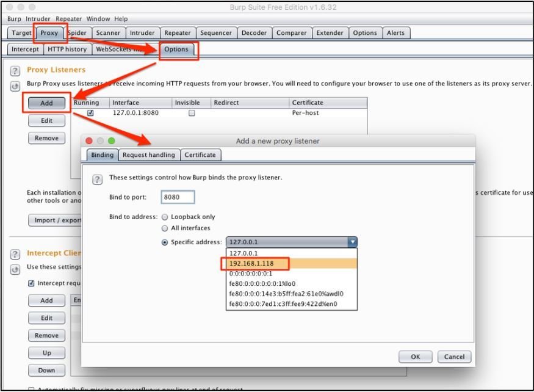Click the Proxy Listeners restore defaults icon
This screenshot has width=534, height=392.
click(x=15, y=86)
